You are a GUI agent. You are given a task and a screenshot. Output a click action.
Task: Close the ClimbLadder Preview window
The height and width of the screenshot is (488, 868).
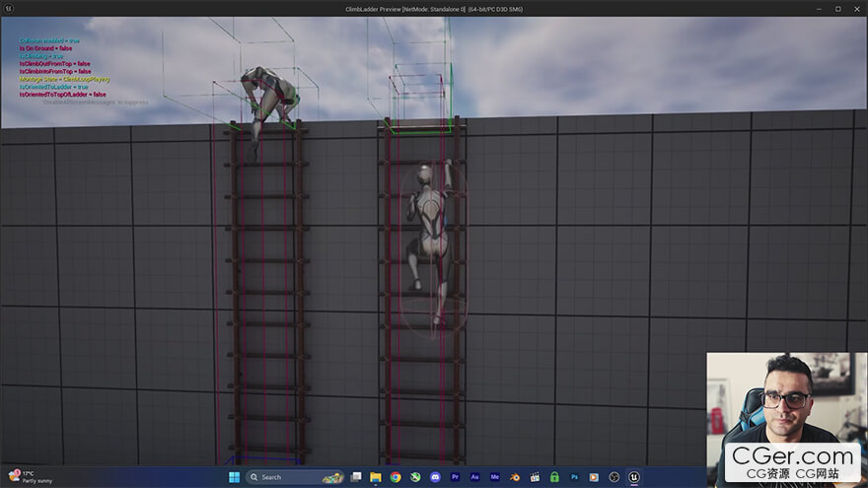857,8
